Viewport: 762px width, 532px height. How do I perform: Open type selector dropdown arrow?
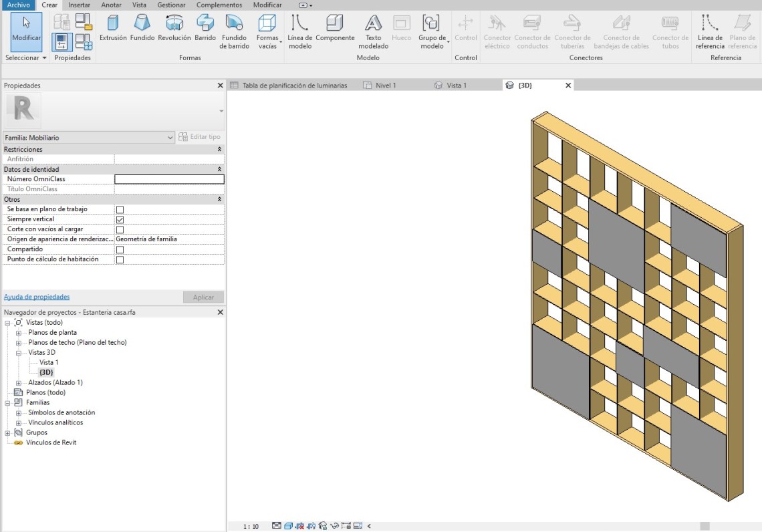click(x=221, y=111)
